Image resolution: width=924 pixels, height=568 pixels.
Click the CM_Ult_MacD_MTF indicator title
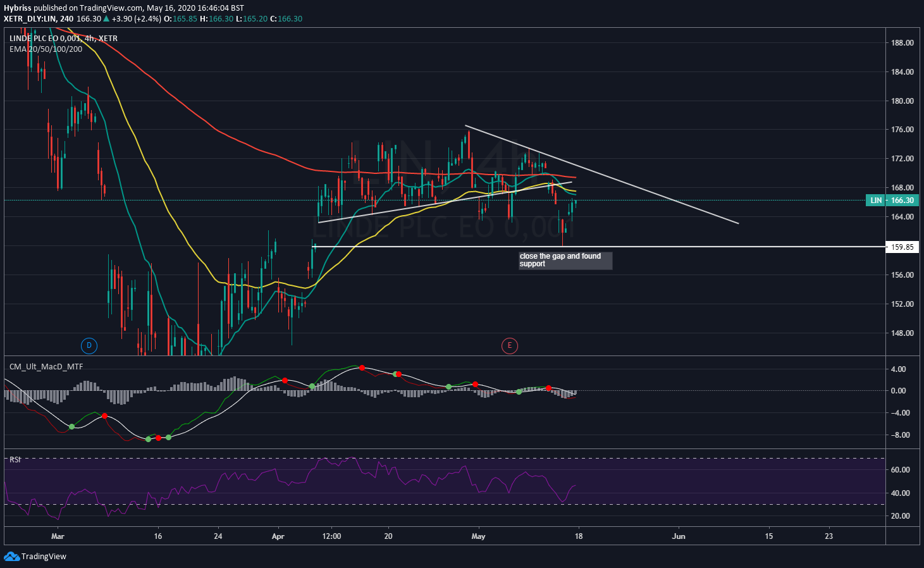coord(46,367)
